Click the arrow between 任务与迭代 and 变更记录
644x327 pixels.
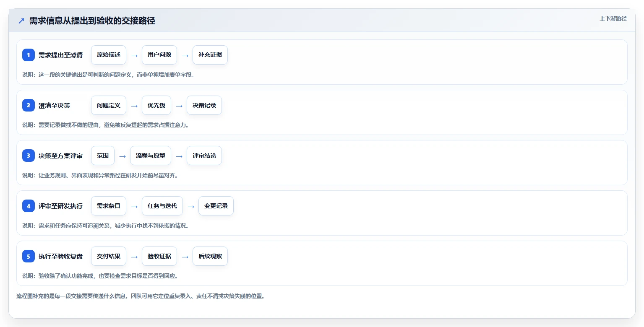[191, 206]
